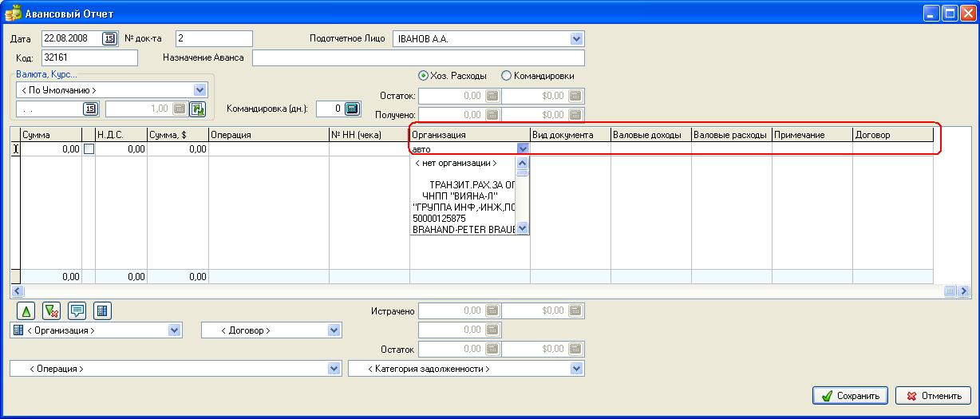Open the calendar picker next to Дата field

pos(109,38)
